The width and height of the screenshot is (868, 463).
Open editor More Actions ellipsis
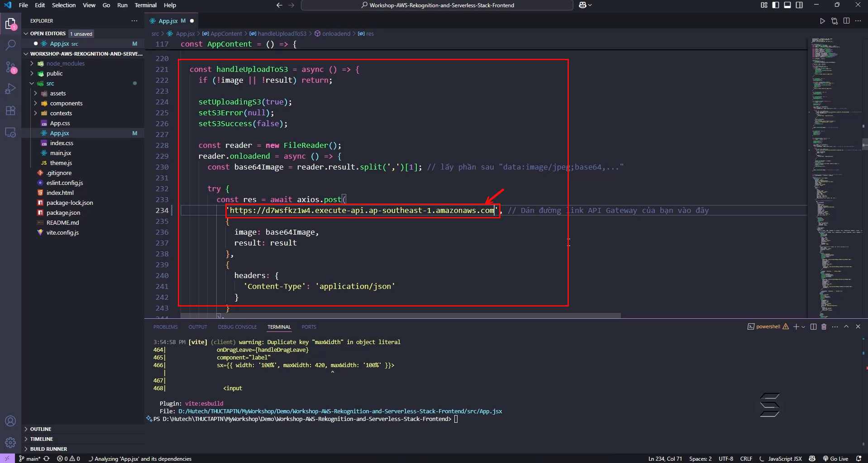pos(858,21)
